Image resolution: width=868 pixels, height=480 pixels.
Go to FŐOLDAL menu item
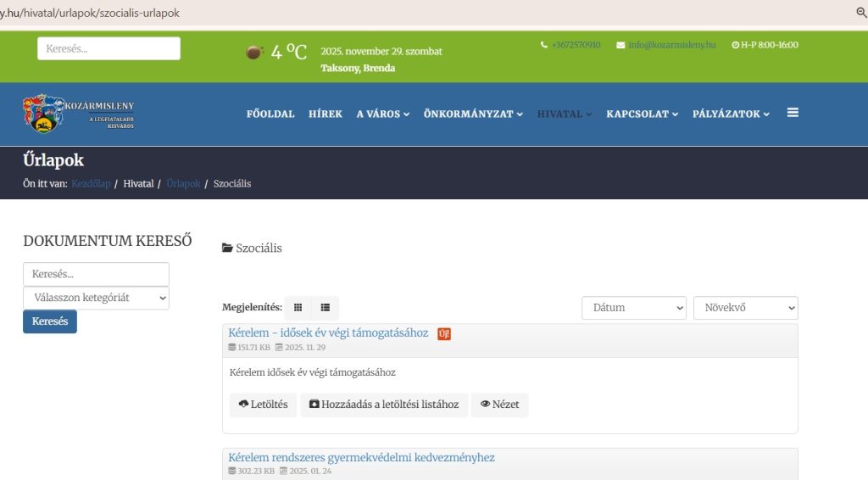click(x=270, y=114)
